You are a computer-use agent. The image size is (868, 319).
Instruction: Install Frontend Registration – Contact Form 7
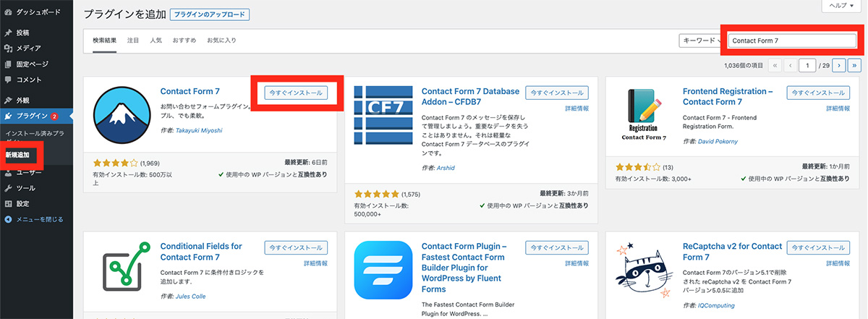818,93
